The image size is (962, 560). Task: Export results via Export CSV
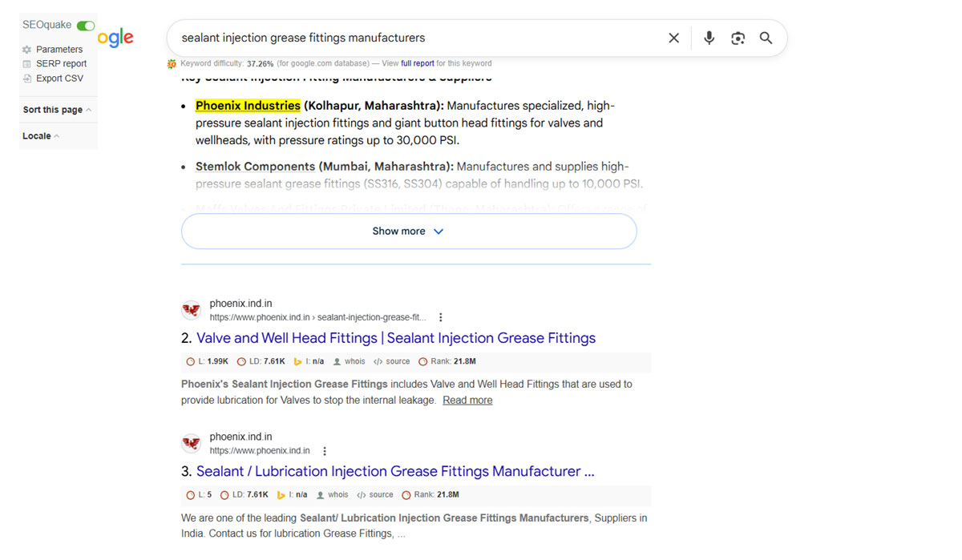(59, 79)
